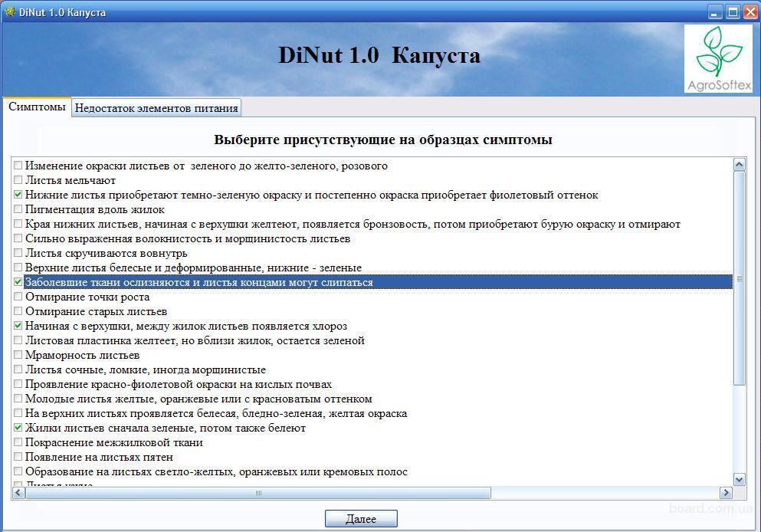Image resolution: width=761 pixels, height=532 pixels.
Task: Click the horizontal scrollbar left arrow
Action: [x=18, y=493]
